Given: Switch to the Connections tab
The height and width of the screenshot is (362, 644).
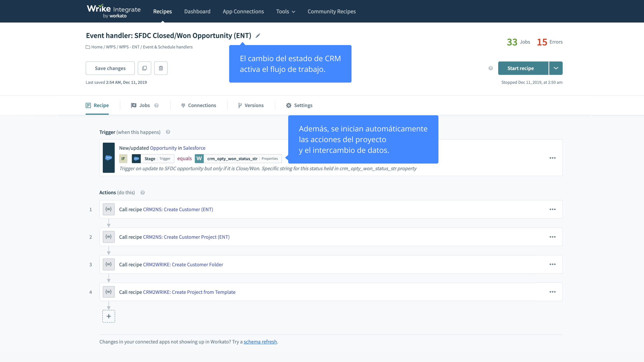Looking at the screenshot, I should (x=199, y=105).
